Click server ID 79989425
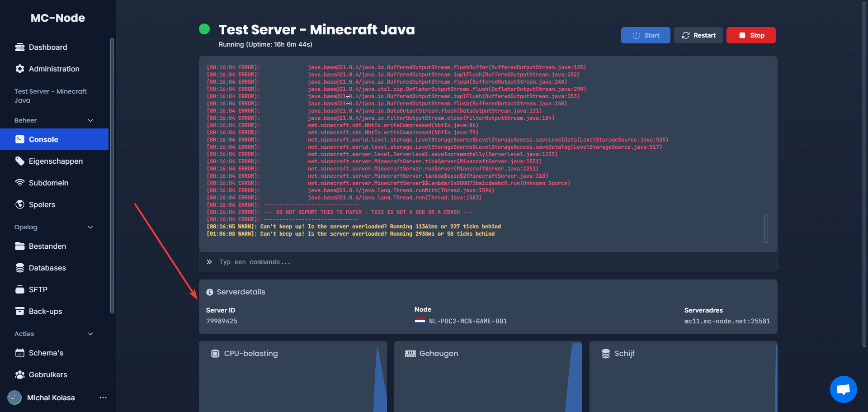The height and width of the screenshot is (412, 868). point(222,321)
